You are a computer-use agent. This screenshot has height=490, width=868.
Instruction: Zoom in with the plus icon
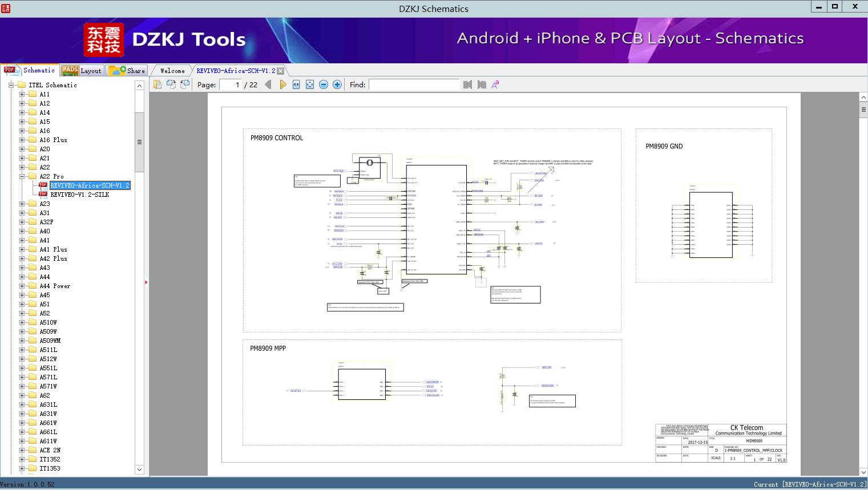(337, 84)
